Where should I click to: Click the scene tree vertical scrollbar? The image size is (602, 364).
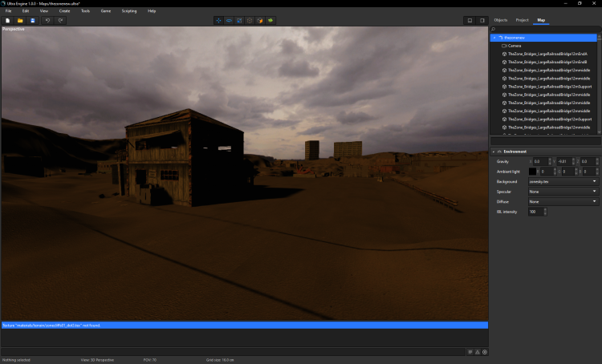click(599, 83)
